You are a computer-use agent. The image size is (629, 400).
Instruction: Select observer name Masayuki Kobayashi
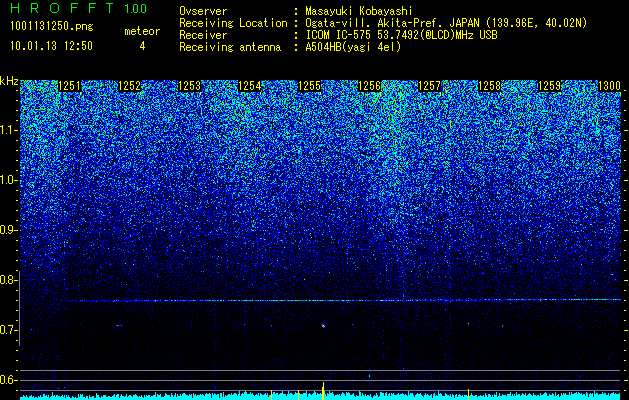pos(359,11)
